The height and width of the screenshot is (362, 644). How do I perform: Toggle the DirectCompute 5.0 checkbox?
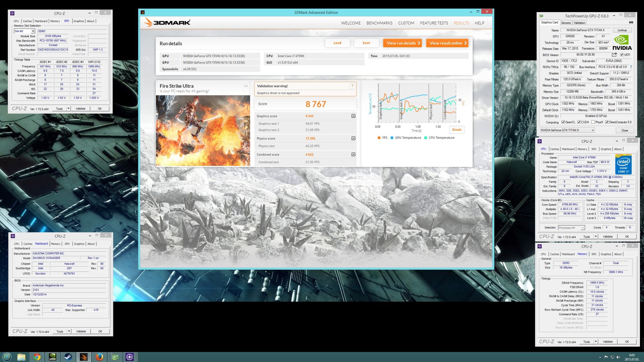(607, 122)
